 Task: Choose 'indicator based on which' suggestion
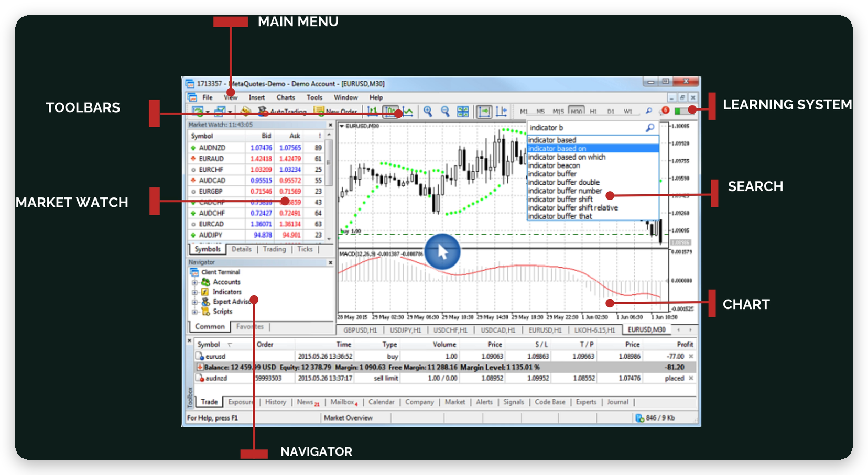593,157
